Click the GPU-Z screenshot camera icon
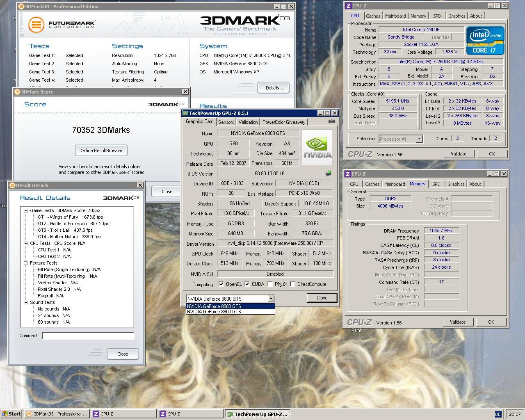The image size is (525, 420). (332, 121)
